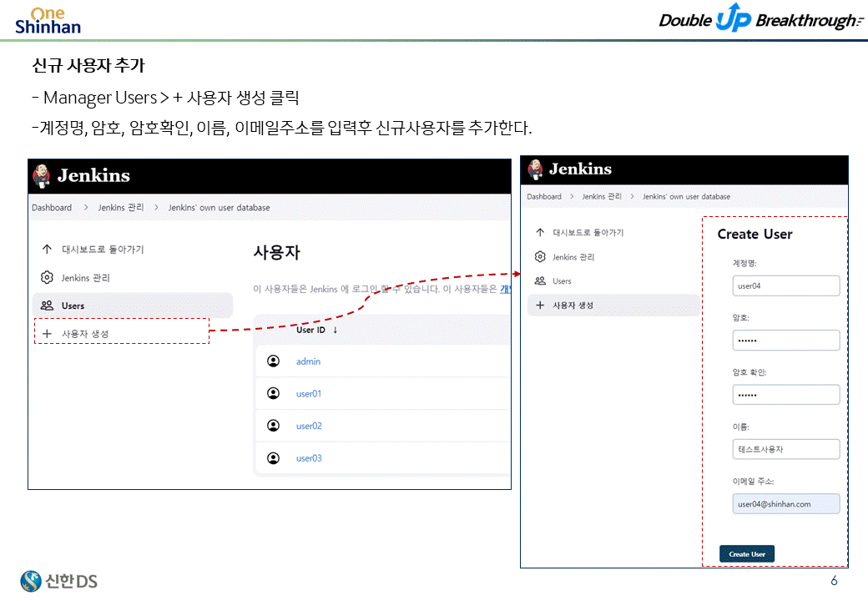
Task: Click the Jenkins title text in right window
Action: point(580,169)
